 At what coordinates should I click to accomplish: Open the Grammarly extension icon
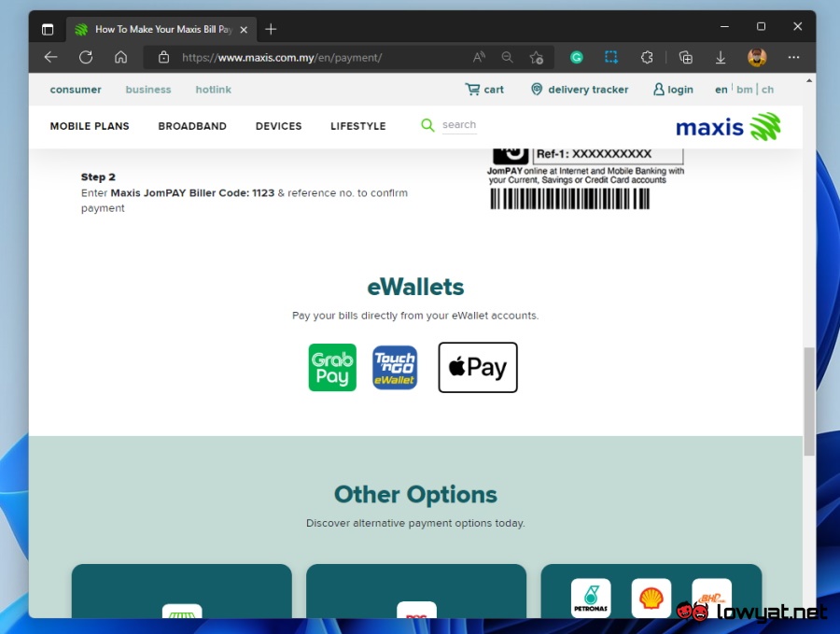point(577,57)
